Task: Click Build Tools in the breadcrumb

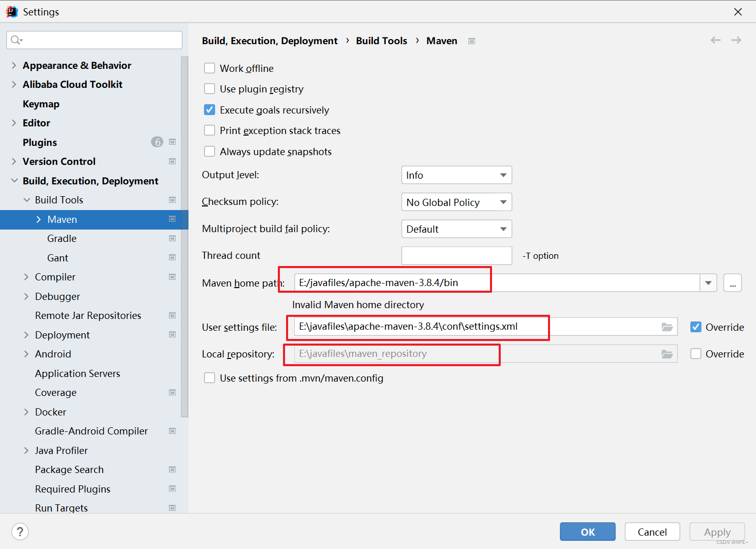Action: click(382, 41)
